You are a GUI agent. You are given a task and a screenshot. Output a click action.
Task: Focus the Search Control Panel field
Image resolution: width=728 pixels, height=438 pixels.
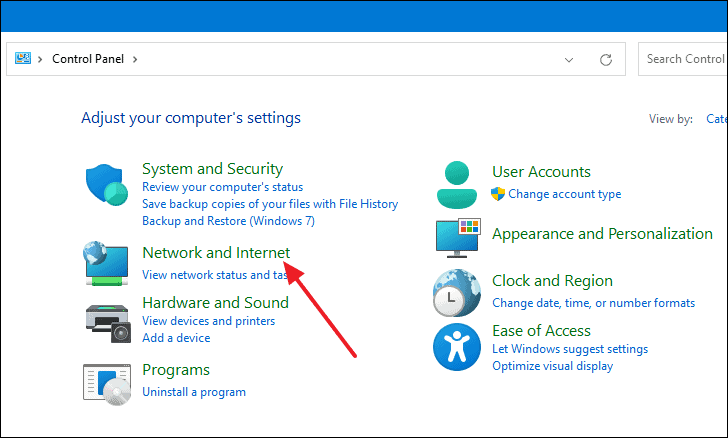pyautogui.click(x=683, y=59)
